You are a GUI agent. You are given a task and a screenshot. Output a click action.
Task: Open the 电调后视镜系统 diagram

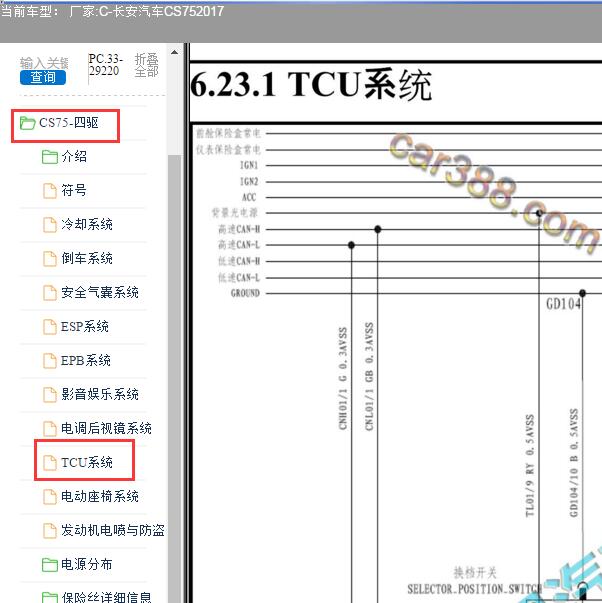tap(107, 428)
